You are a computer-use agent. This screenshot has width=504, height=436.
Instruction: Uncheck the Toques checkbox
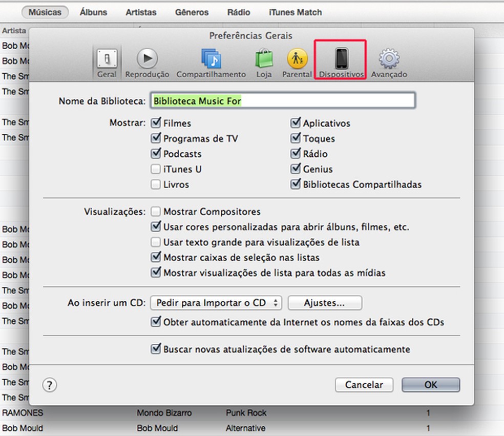[296, 138]
